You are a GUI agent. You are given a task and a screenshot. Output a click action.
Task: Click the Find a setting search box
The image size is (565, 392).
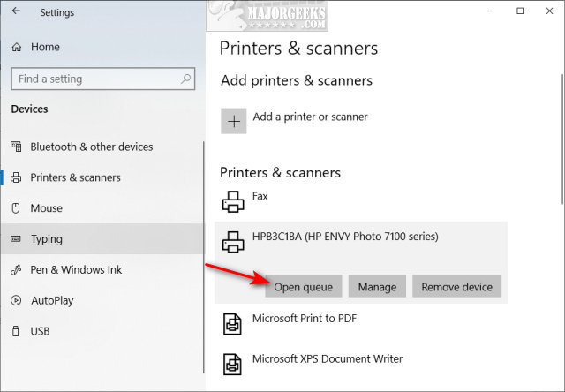(97, 79)
